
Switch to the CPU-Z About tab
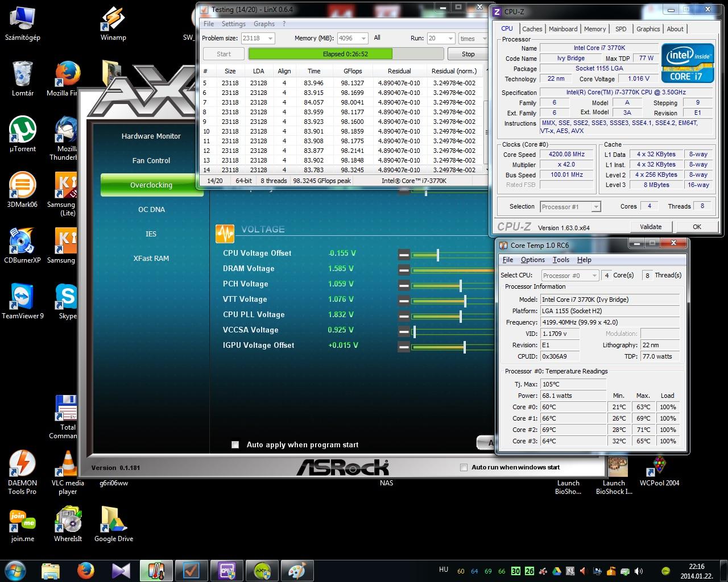[675, 29]
